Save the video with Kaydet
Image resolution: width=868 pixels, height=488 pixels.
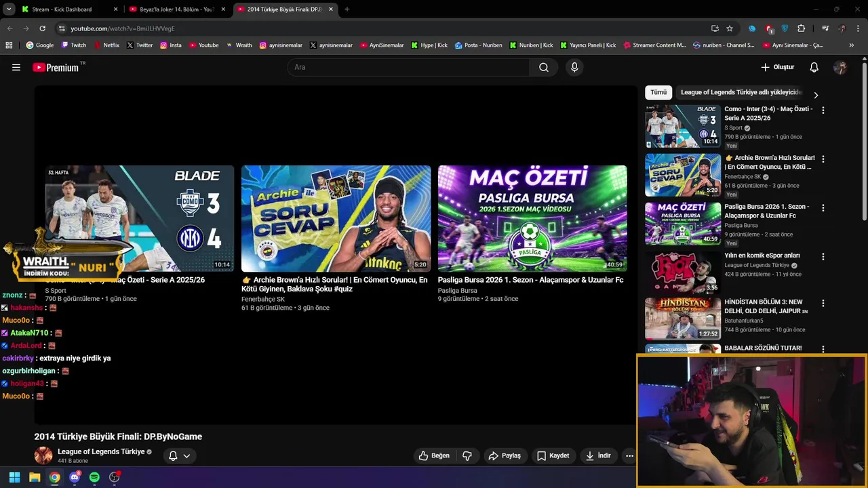pyautogui.click(x=553, y=455)
